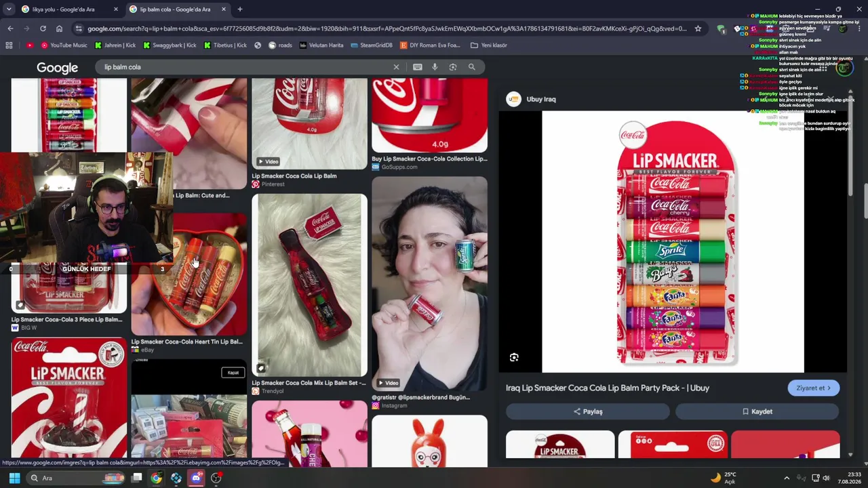Open the YouTube Music bookmark
868x488 pixels.
(64, 45)
